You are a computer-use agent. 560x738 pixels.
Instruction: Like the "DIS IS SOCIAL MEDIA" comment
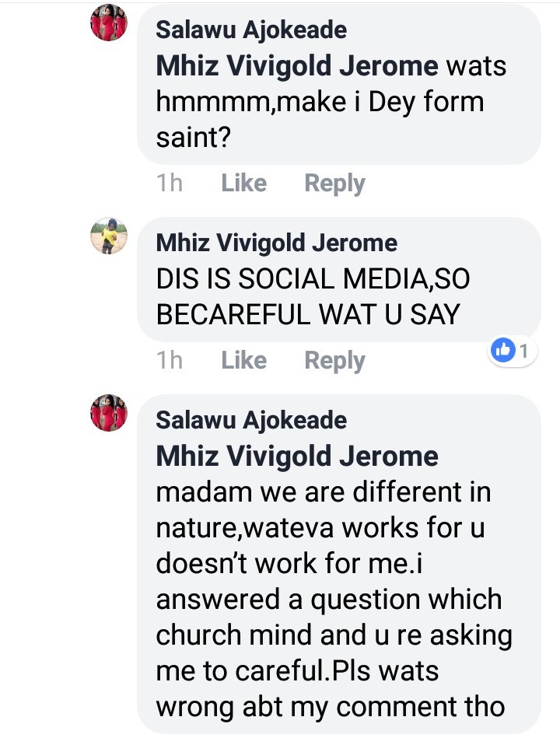pos(243,361)
